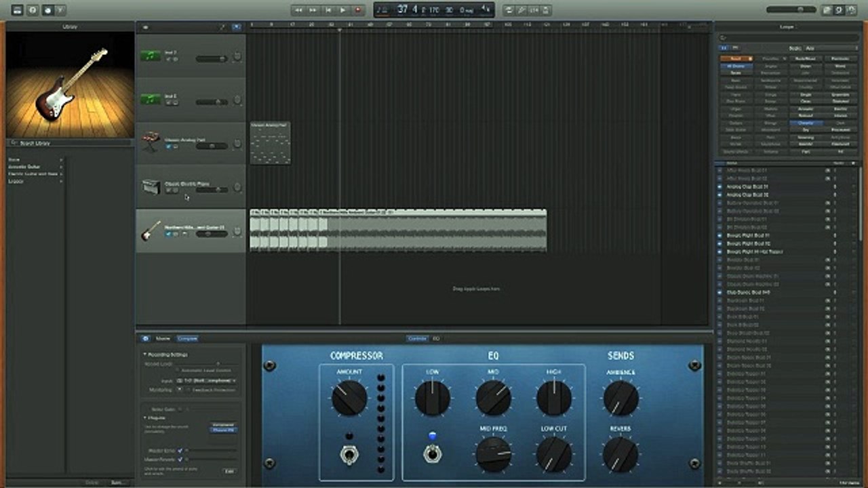Viewport: 868px width, 488px height.
Task: Click the electric guitar library thumbnail
Action: click(70, 84)
